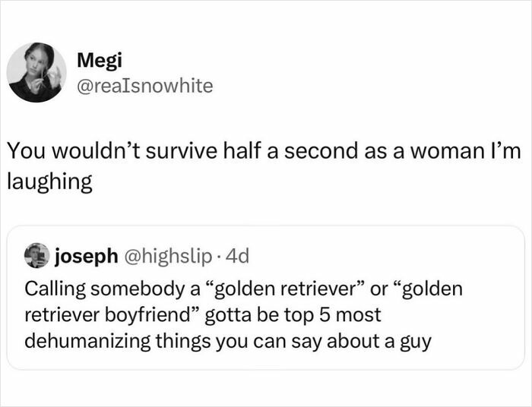Click the word "laughing" in Megi's tweet
The height and width of the screenshot is (407, 532).
(50, 182)
